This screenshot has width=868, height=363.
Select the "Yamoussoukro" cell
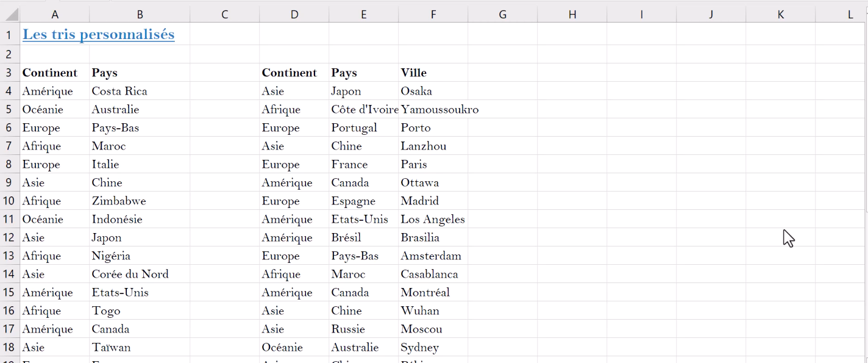click(x=439, y=110)
